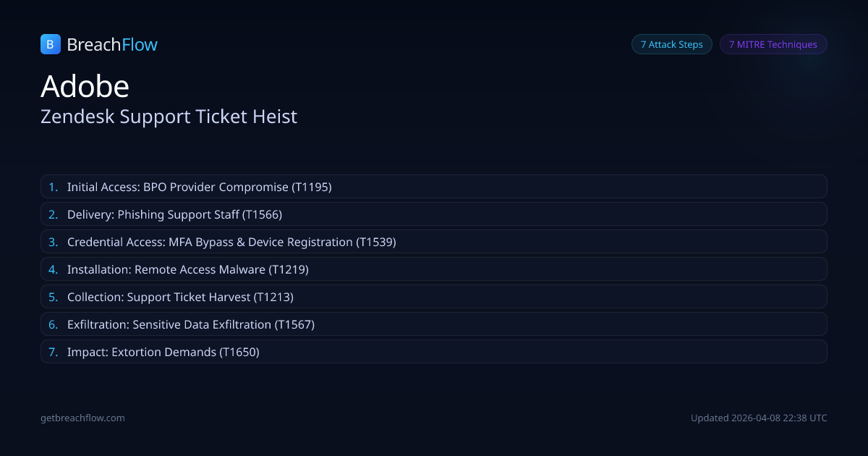Click the BreachFlow brand name text
This screenshot has width=868, height=456.
point(112,45)
